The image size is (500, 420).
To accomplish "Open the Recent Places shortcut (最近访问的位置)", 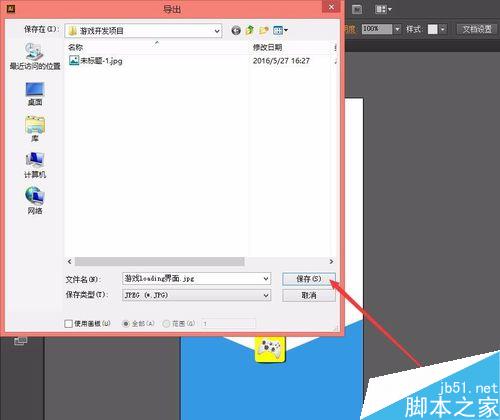I will click(x=35, y=56).
